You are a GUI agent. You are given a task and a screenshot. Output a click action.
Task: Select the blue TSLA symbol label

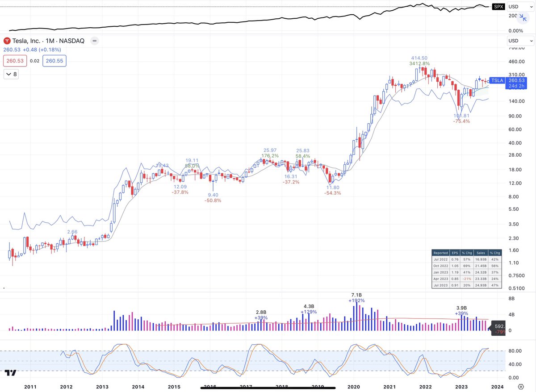497,80
